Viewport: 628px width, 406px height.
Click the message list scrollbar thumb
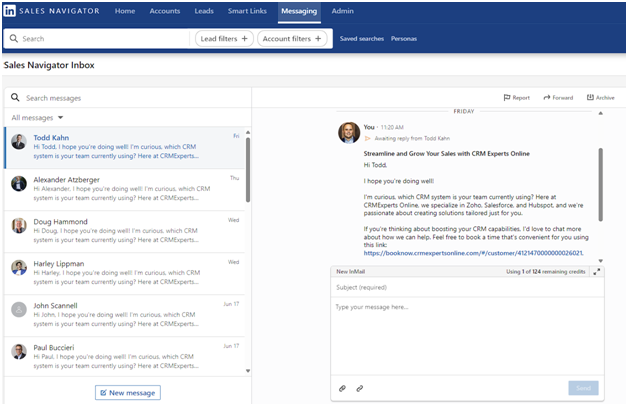248,170
